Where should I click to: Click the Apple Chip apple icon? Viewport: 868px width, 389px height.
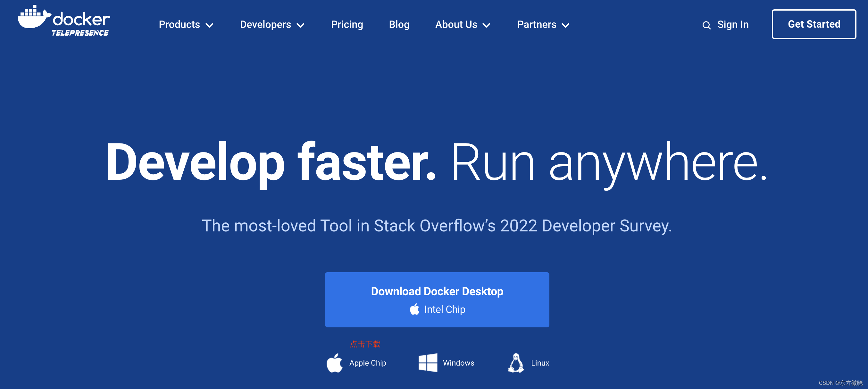pos(334,363)
